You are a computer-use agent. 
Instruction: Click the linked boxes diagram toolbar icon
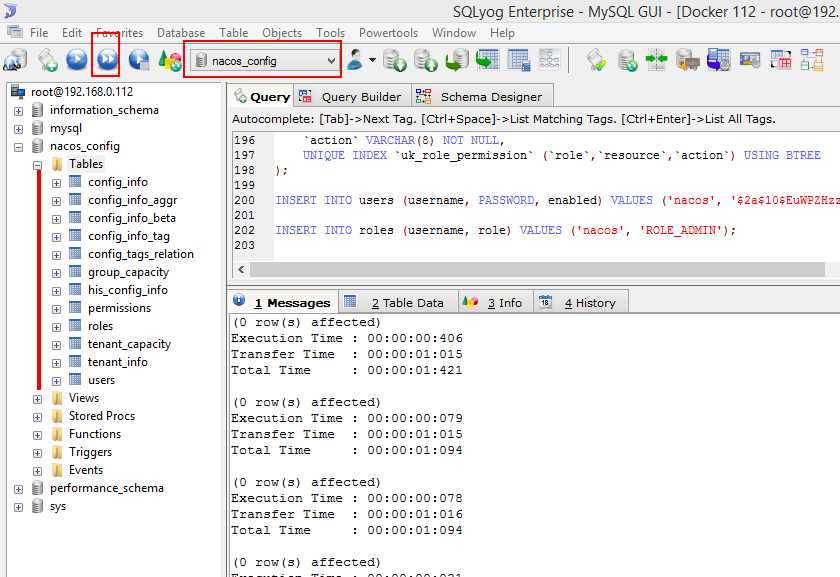click(x=812, y=60)
